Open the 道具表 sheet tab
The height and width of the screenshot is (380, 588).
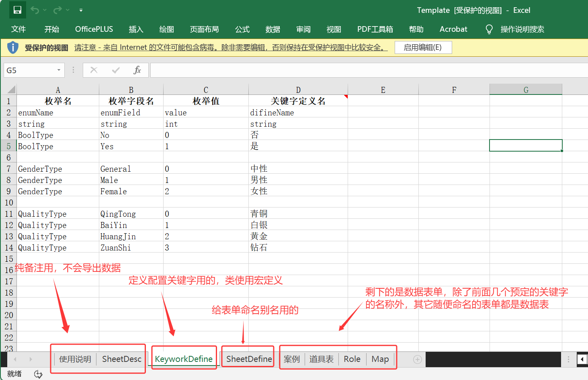[322, 359]
